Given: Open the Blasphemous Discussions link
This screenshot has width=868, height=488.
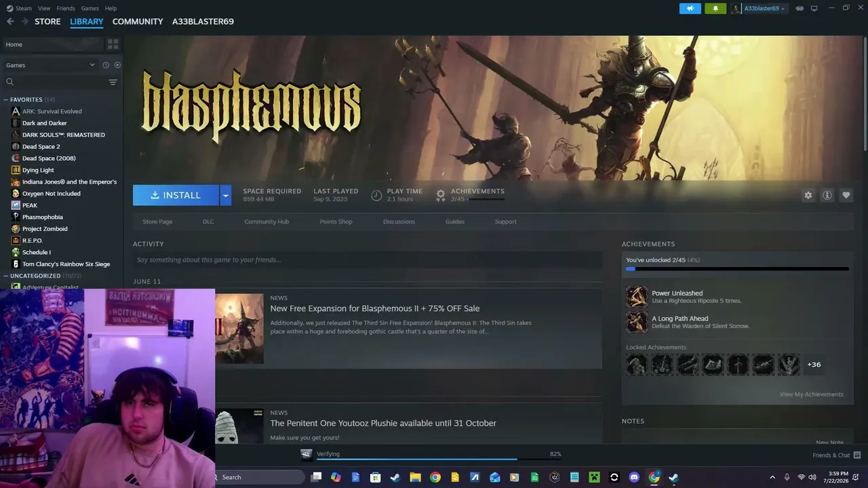Looking at the screenshot, I should pos(399,222).
